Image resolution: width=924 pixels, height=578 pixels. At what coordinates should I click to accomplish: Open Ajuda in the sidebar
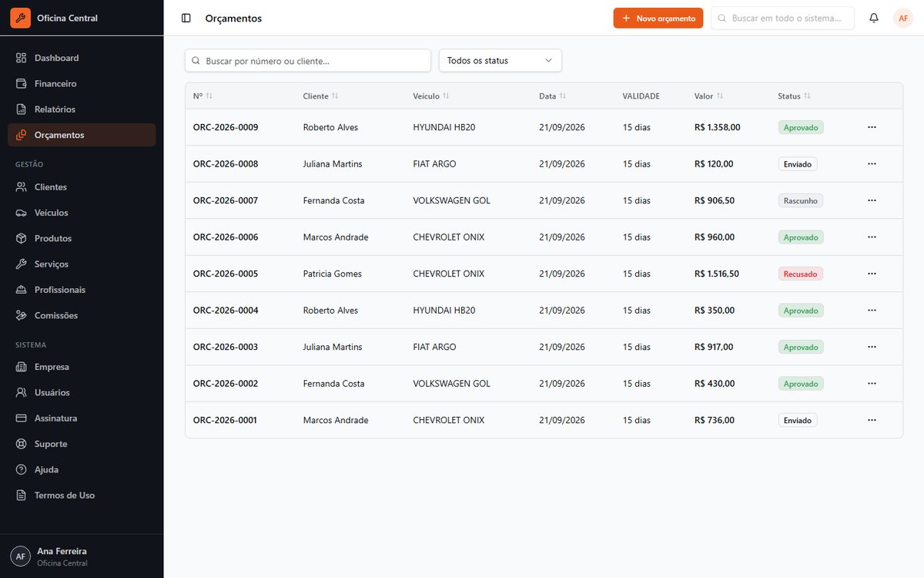tap(82, 469)
